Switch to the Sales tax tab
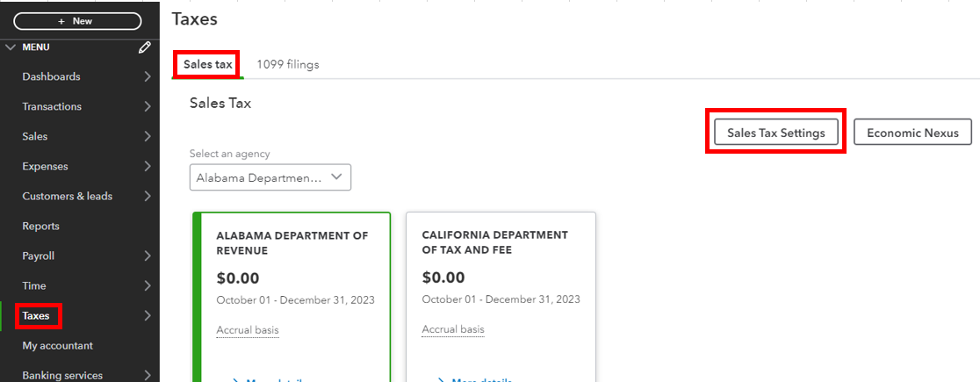980x382 pixels. click(208, 65)
